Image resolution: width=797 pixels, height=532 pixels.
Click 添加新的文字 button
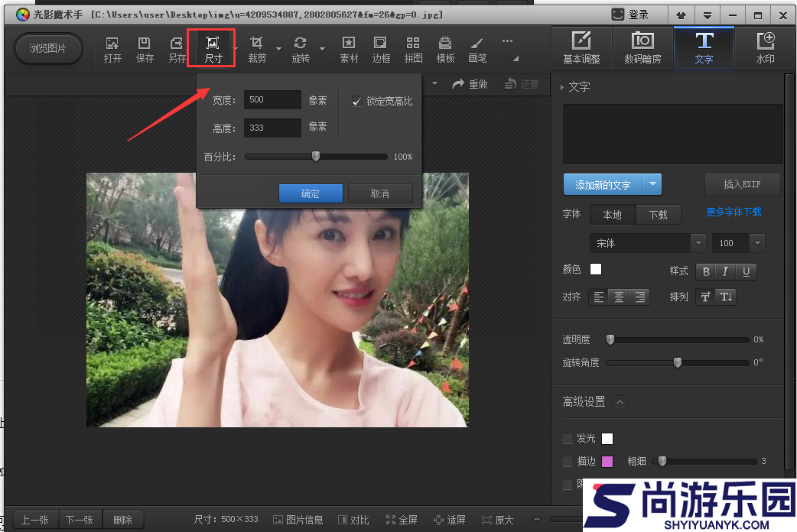pos(603,184)
